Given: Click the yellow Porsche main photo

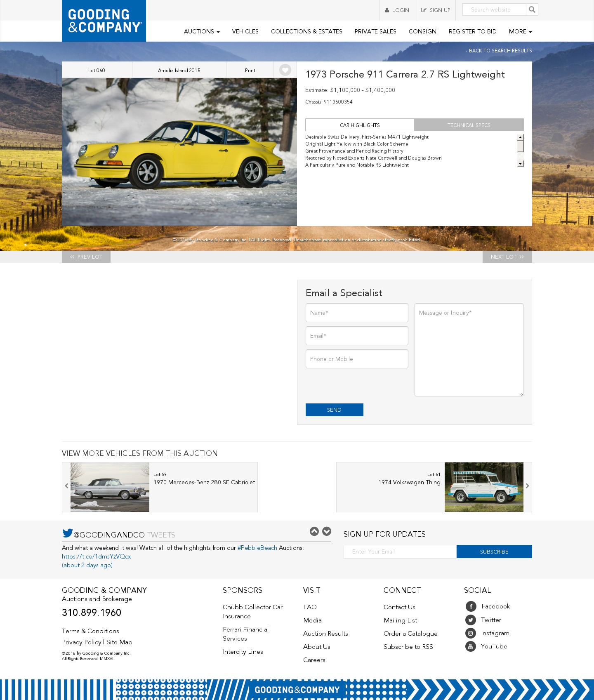Looking at the screenshot, I should click(x=179, y=152).
